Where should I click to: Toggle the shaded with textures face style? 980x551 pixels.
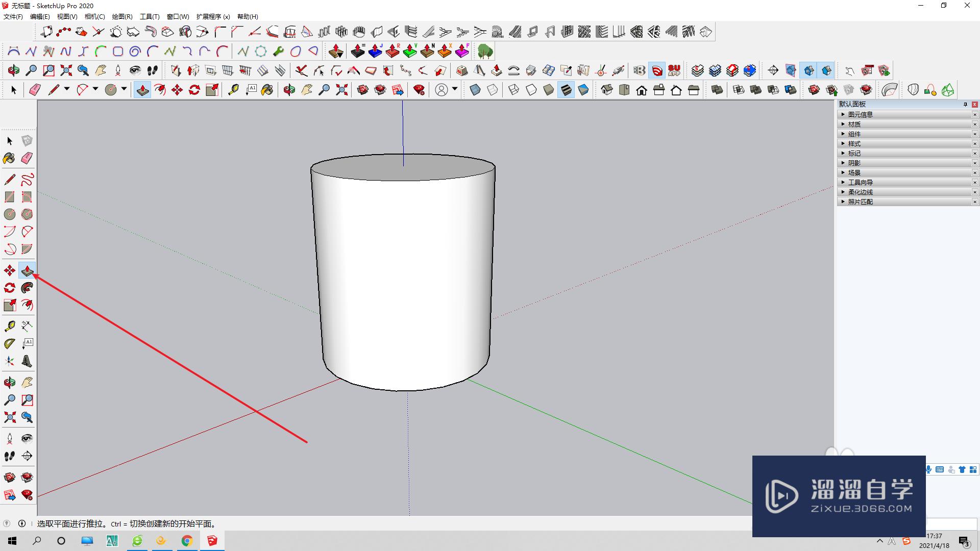tap(566, 90)
